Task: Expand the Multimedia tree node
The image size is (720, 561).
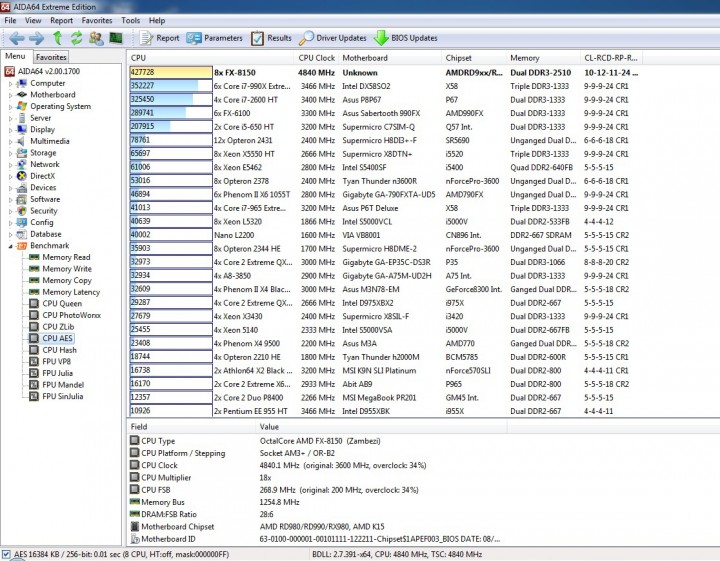Action: 11,141
